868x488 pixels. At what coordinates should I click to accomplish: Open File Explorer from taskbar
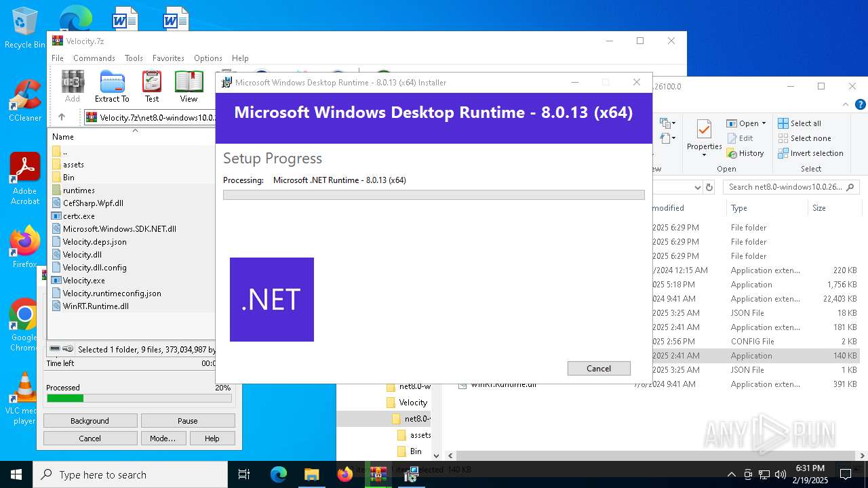[x=311, y=474]
